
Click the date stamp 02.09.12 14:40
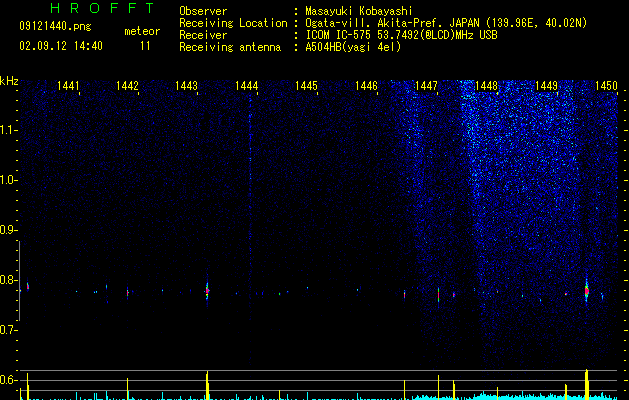pyautogui.click(x=61, y=46)
